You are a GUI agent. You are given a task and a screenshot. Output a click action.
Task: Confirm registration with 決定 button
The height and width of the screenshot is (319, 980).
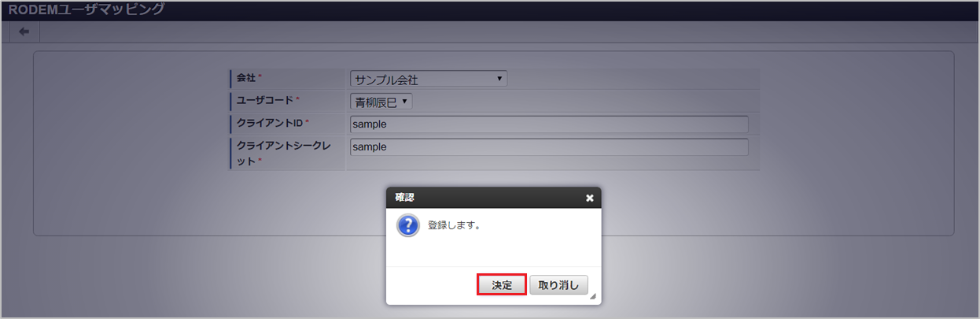click(x=502, y=285)
